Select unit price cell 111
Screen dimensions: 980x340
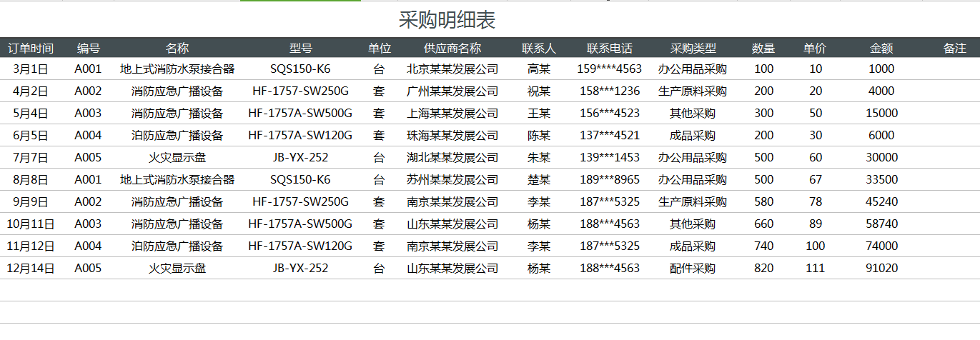pos(815,269)
